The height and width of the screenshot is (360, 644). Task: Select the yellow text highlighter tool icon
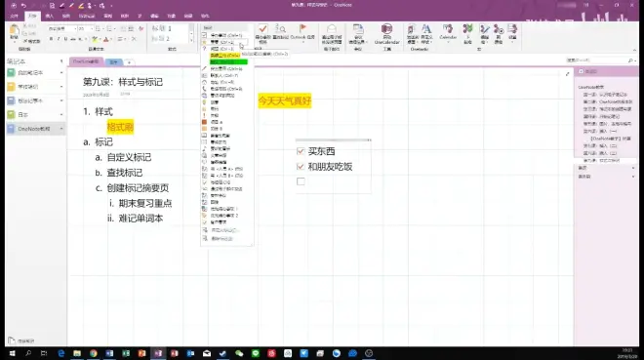[95, 39]
